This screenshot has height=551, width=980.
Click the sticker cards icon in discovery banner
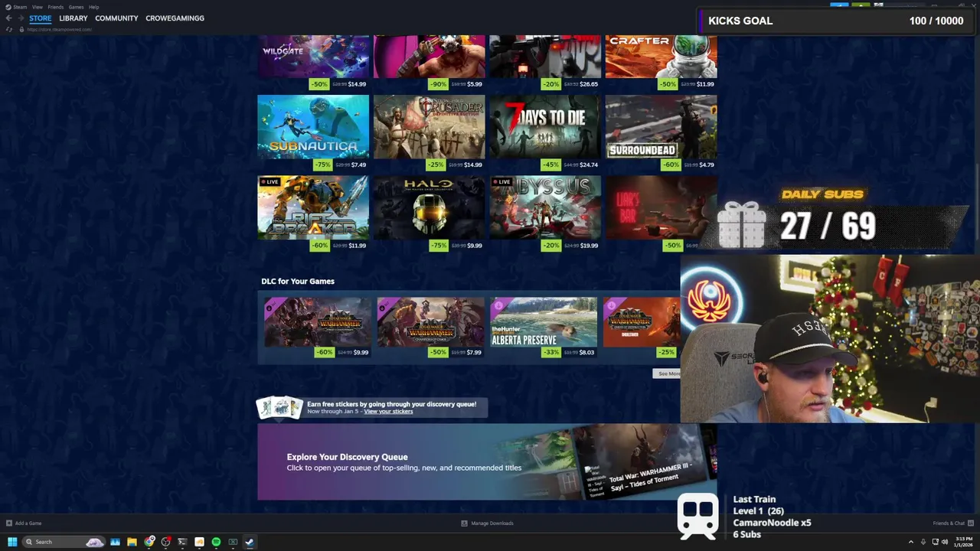(x=279, y=407)
